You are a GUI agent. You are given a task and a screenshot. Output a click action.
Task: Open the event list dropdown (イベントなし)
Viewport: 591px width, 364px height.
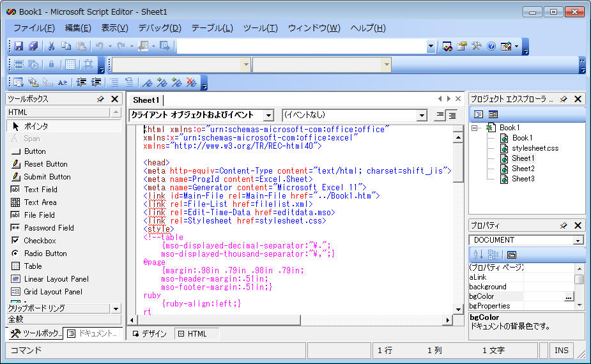click(421, 116)
